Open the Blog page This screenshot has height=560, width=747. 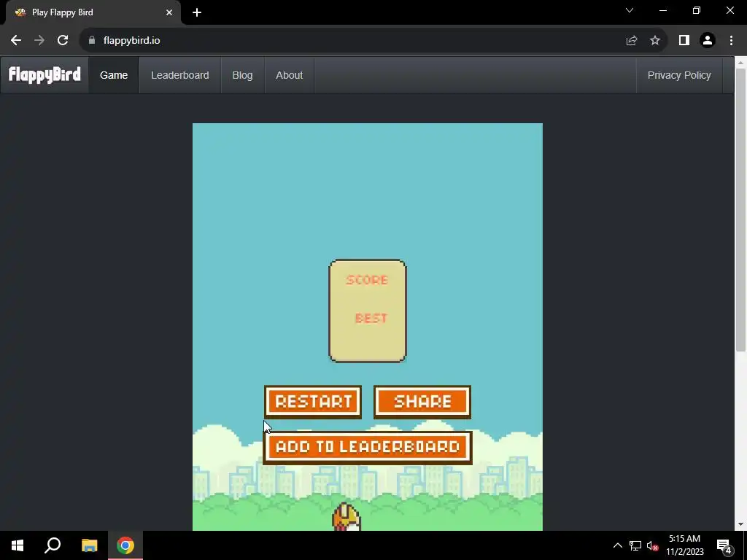242,75
